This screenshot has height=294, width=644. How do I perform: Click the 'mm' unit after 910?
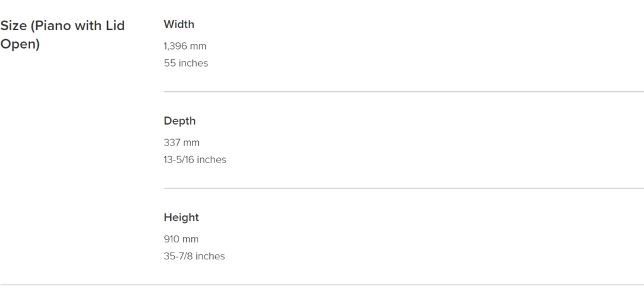(191, 240)
